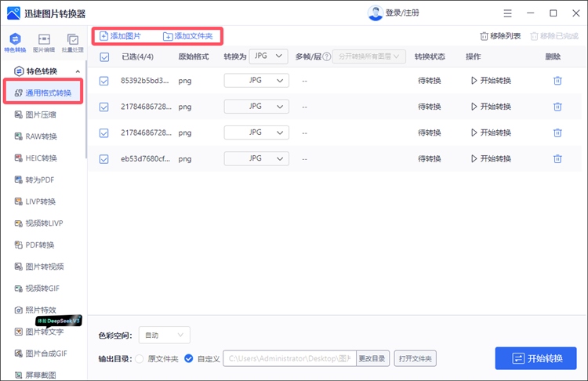Select 通用格式转换 in the sidebar
Viewport: 588px width, 381px height.
click(x=43, y=93)
